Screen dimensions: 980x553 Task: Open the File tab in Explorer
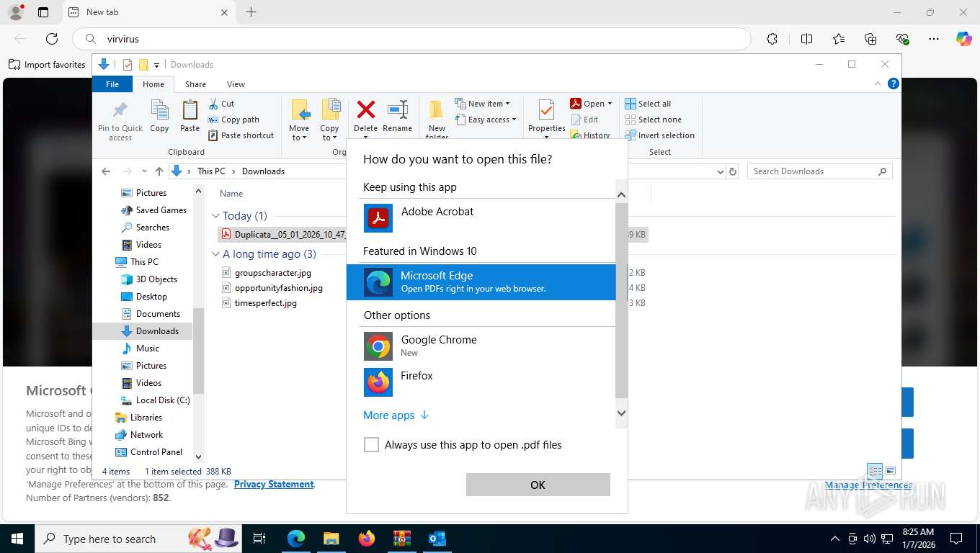click(x=112, y=84)
